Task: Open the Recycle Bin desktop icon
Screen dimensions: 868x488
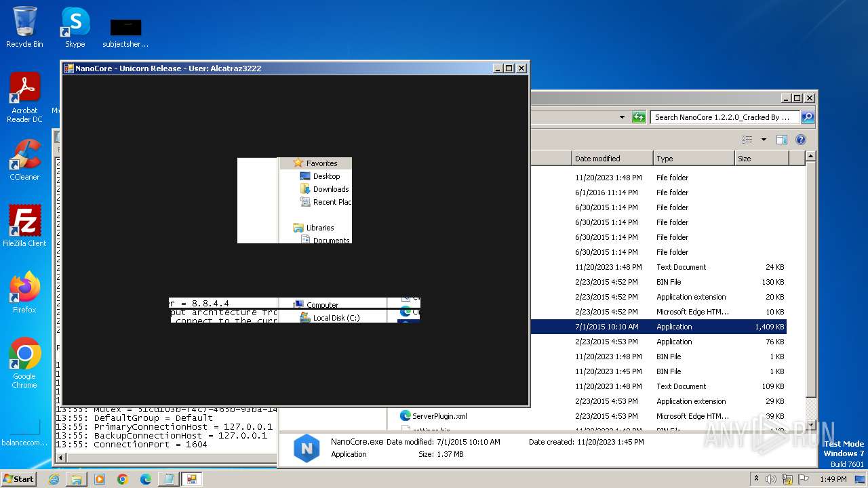Action: 24,27
